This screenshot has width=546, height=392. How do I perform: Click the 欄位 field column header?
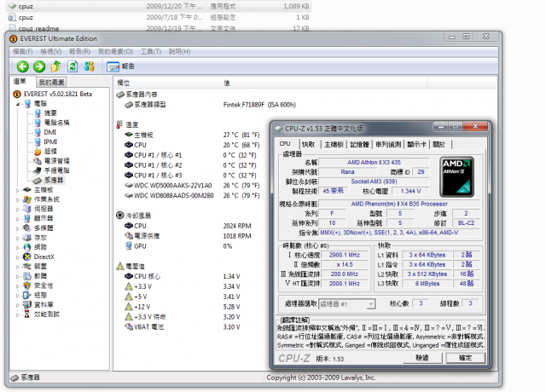coord(167,83)
